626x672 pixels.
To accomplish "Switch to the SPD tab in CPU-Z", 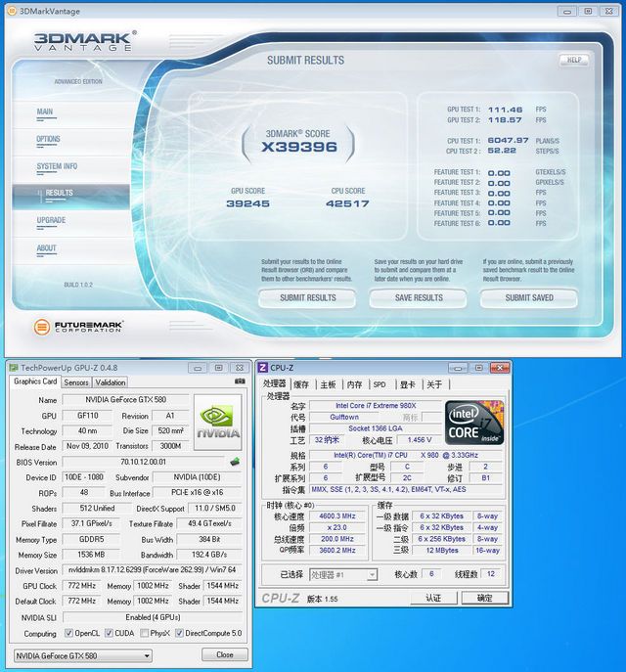I will pyautogui.click(x=380, y=384).
